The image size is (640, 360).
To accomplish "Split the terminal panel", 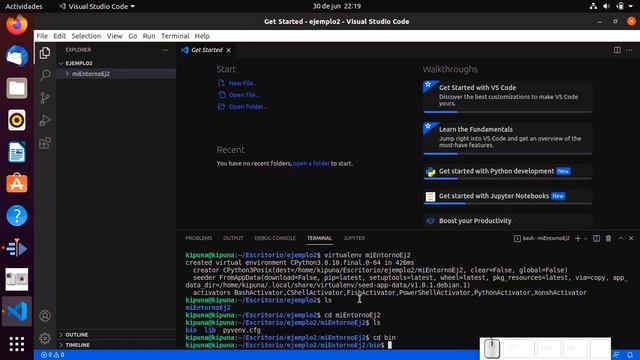I will (x=596, y=238).
